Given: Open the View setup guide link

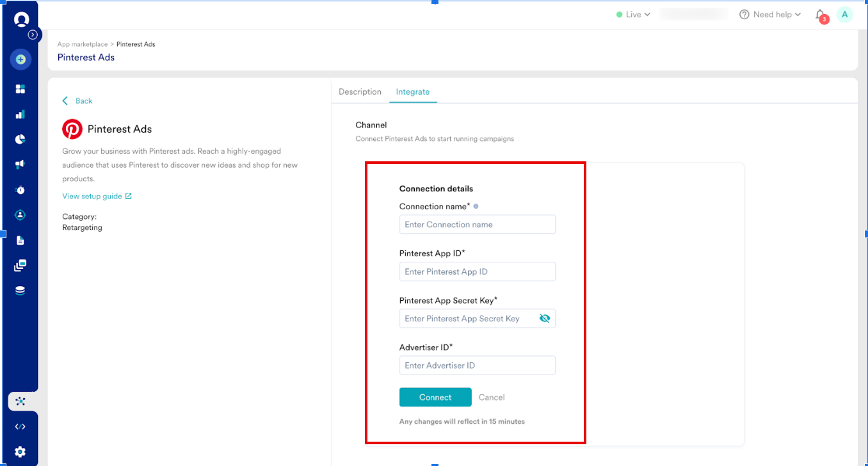Looking at the screenshot, I should click(92, 197).
